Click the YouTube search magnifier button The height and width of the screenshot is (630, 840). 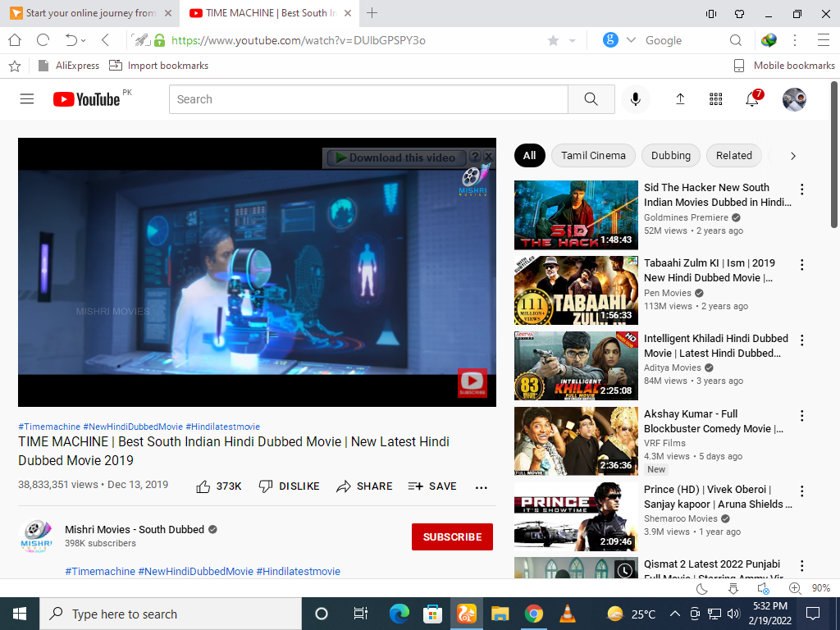(x=591, y=99)
